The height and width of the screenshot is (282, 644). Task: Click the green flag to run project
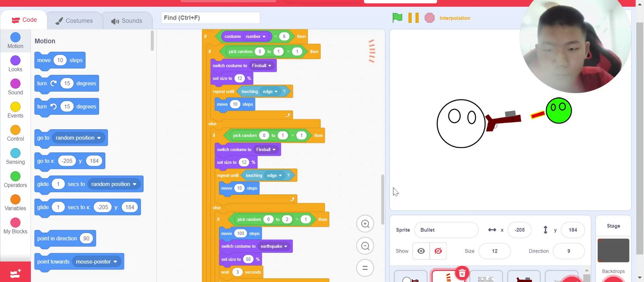tap(397, 18)
